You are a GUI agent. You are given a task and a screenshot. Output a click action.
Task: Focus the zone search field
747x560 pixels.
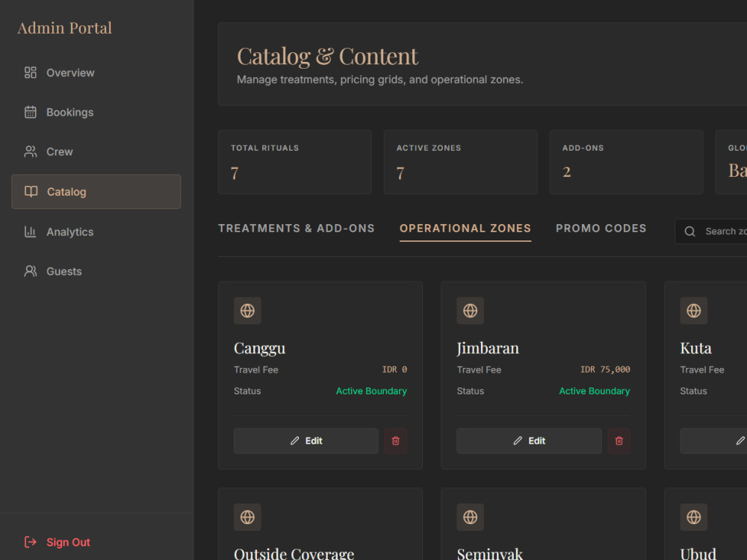click(x=711, y=231)
